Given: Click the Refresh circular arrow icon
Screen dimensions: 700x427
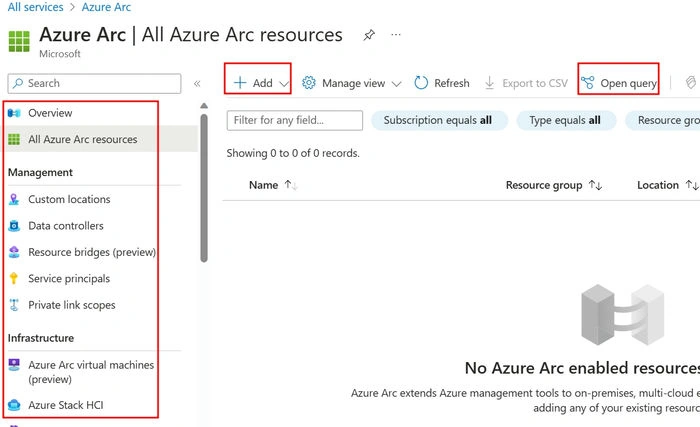Looking at the screenshot, I should [421, 83].
